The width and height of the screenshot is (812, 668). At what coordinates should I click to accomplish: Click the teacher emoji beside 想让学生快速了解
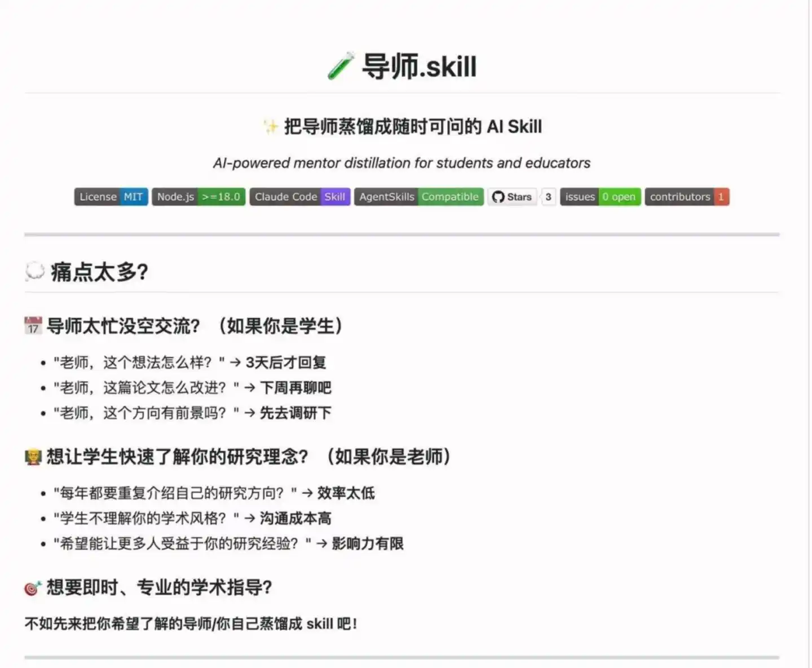(x=33, y=457)
